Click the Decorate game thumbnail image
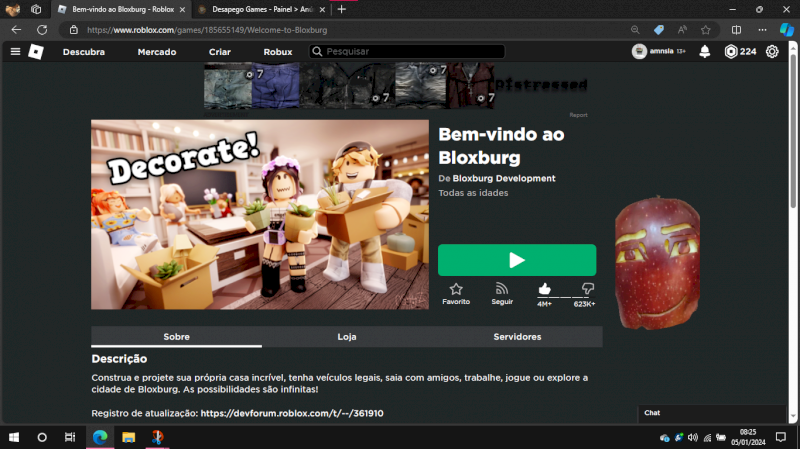This screenshot has height=449, width=800. click(x=260, y=214)
